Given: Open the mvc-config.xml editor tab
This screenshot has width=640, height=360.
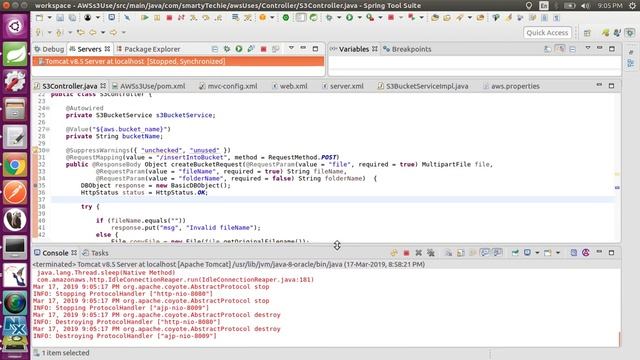Looking at the screenshot, I should coord(228,86).
